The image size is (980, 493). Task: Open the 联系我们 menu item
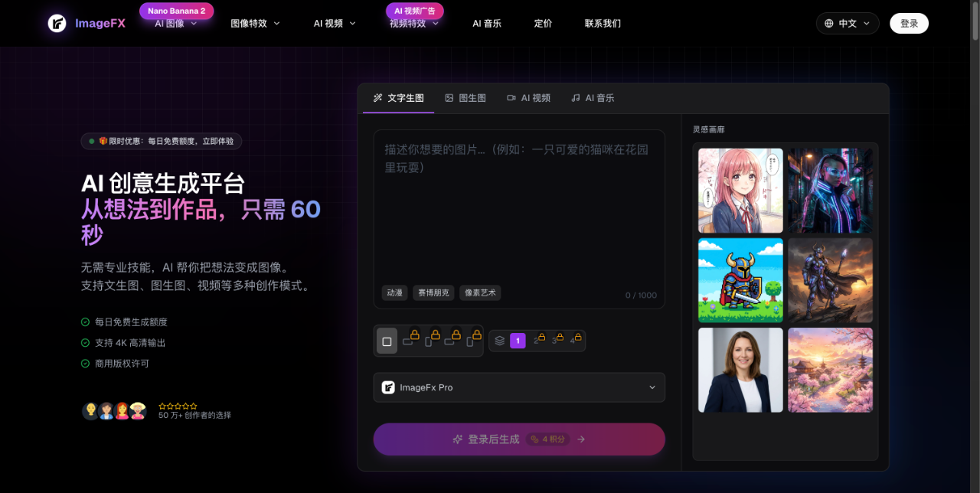[x=603, y=24]
